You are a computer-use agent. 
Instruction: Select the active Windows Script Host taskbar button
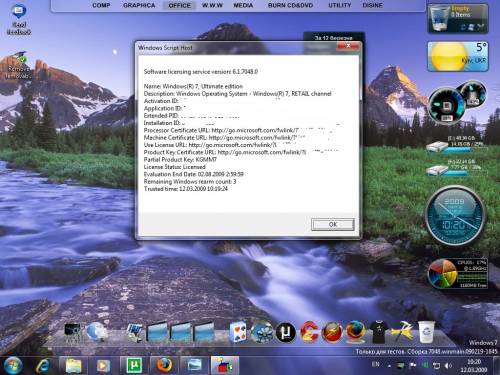pos(225,365)
